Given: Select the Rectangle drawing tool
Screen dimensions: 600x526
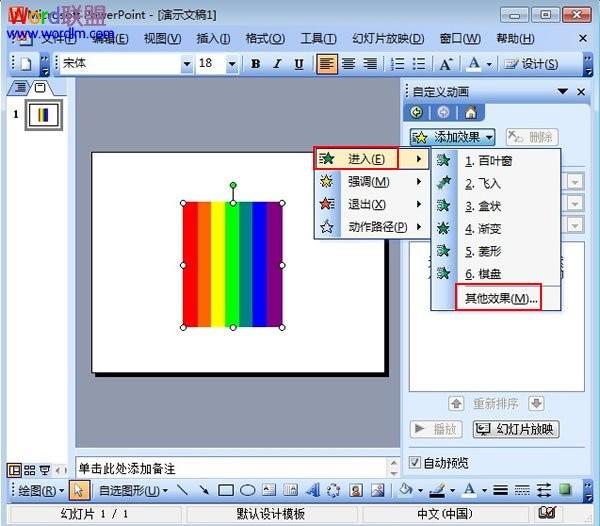Looking at the screenshot, I should tap(226, 490).
